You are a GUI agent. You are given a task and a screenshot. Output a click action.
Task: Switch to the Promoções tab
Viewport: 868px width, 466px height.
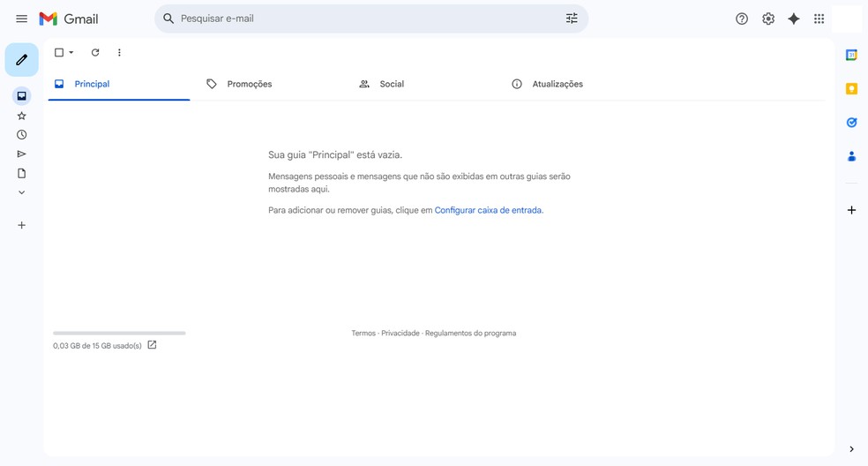(x=272, y=84)
